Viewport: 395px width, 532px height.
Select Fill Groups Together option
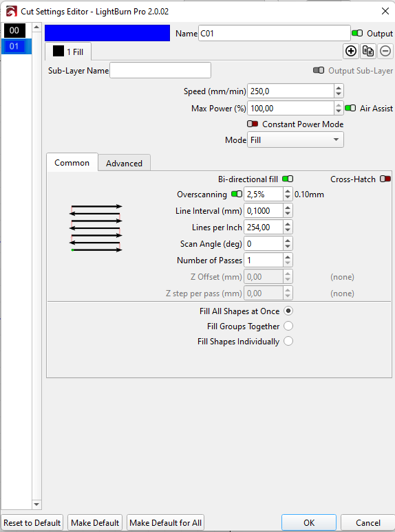pyautogui.click(x=288, y=326)
